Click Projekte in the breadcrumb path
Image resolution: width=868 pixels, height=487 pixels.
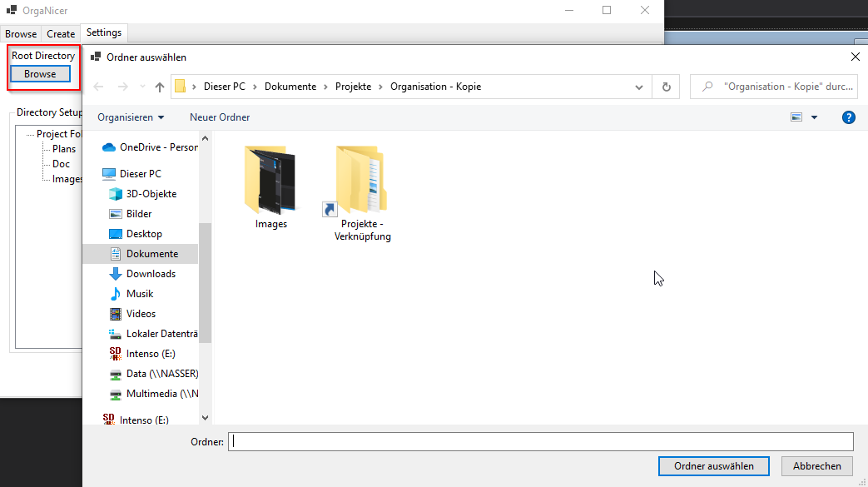click(x=353, y=87)
